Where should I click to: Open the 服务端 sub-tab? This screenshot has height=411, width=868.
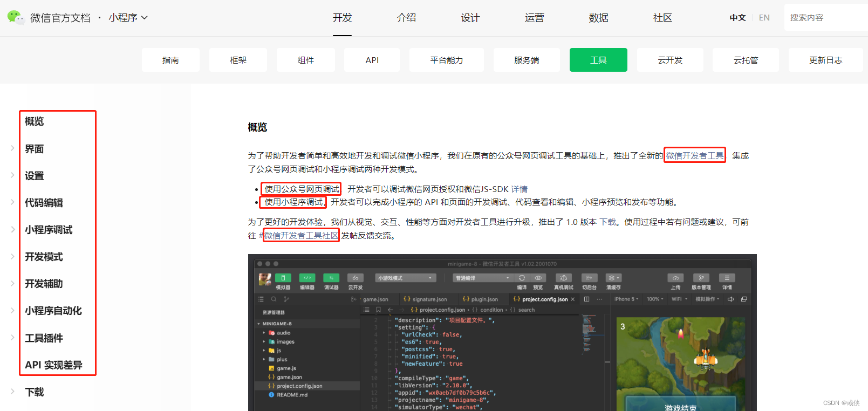coord(527,60)
